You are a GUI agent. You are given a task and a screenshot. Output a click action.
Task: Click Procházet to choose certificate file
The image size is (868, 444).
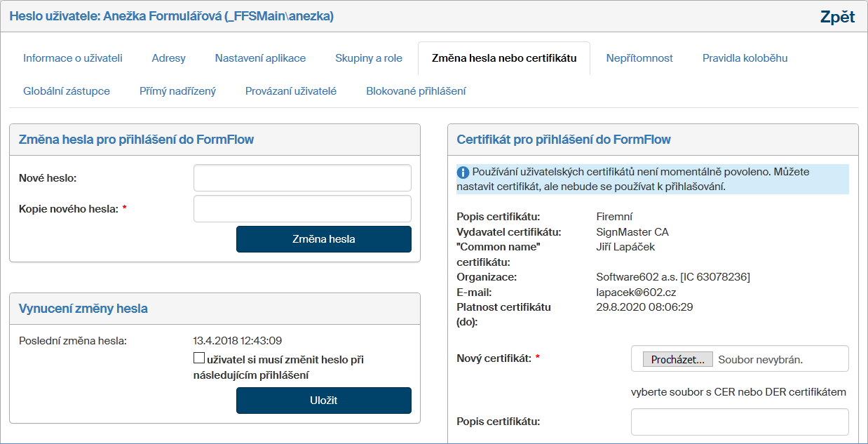[x=678, y=359]
